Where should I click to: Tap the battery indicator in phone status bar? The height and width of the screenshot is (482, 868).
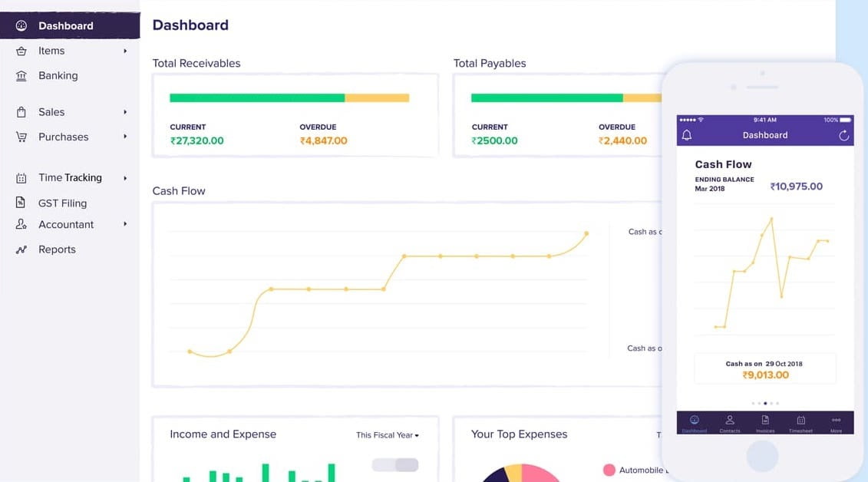[845, 120]
